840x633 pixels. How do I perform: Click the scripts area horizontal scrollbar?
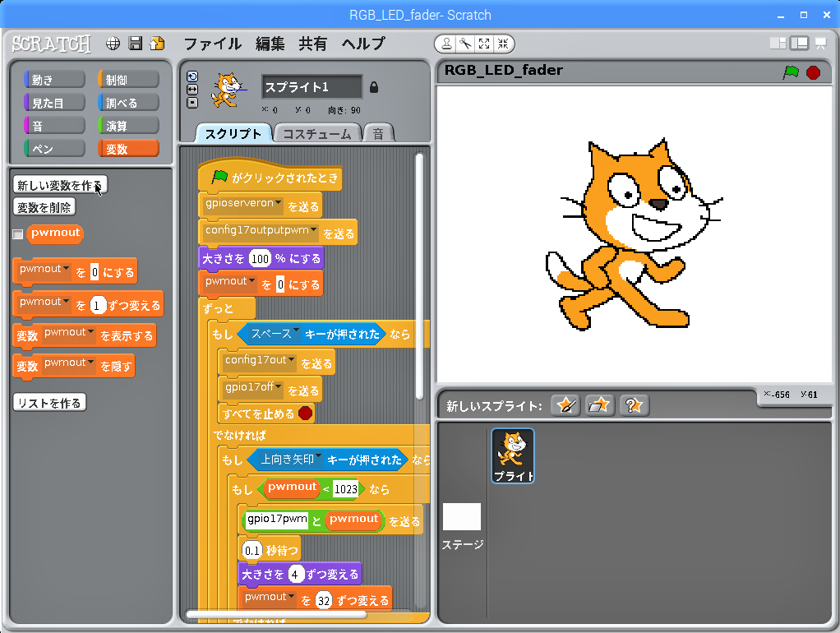point(276,614)
